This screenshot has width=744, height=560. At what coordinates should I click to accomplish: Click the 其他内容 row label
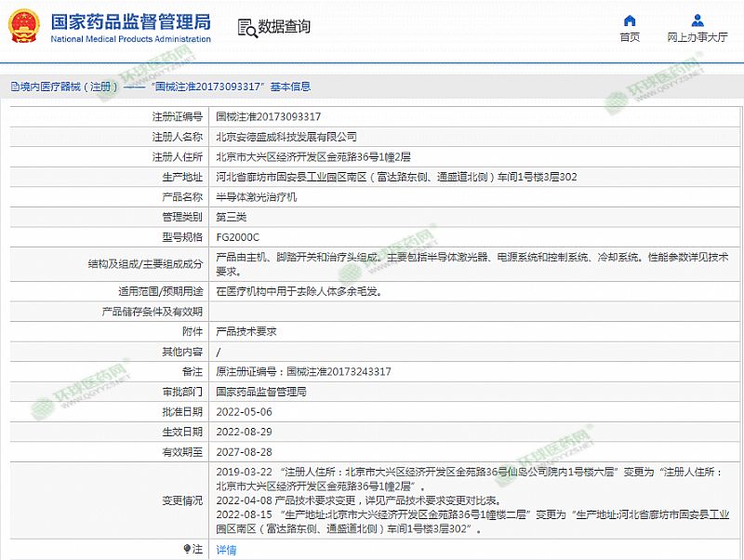click(182, 352)
